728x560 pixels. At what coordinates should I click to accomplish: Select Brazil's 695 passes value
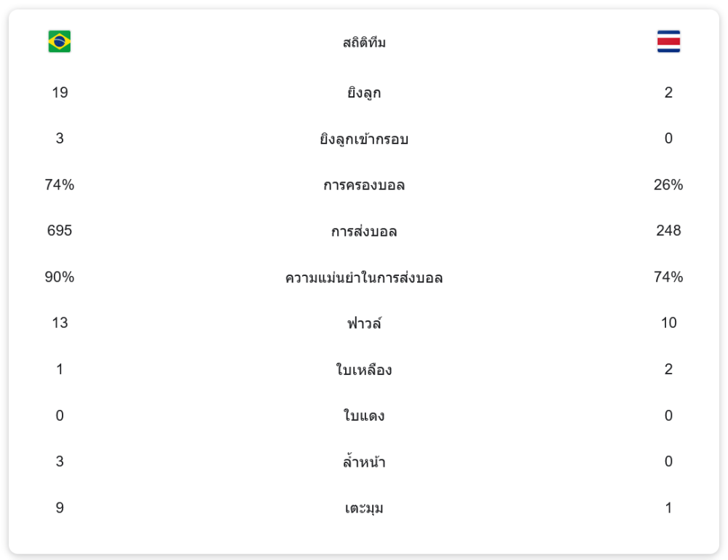click(x=60, y=231)
